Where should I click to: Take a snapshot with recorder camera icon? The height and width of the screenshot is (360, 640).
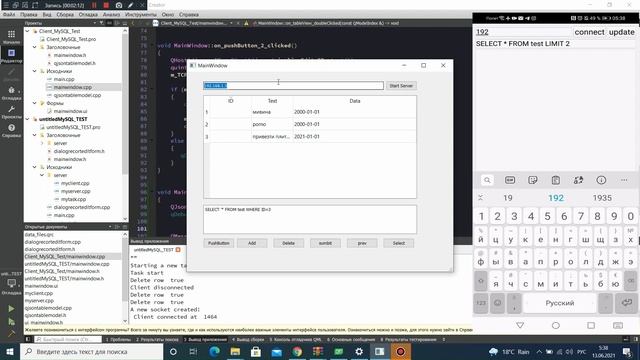[119, 5]
